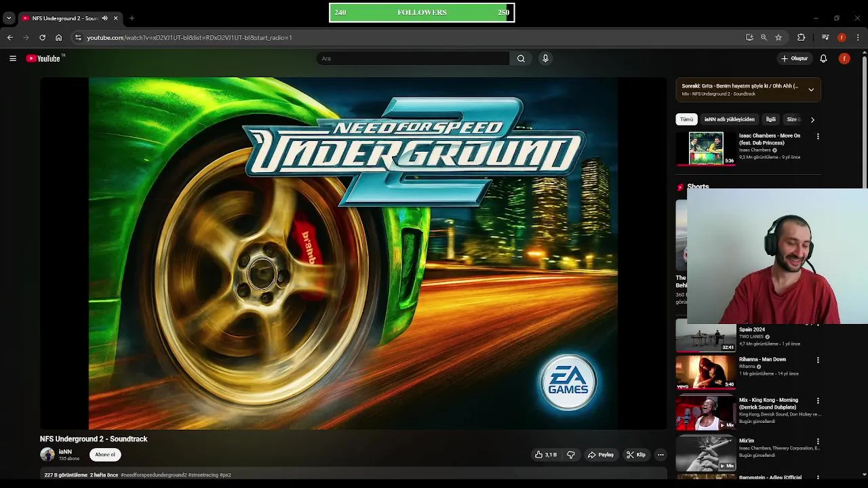
Task: Select the Size özel filter chip
Action: pos(793,119)
